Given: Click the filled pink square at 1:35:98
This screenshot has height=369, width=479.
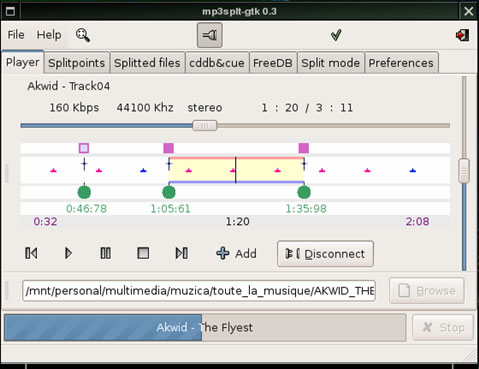Looking at the screenshot, I should (x=304, y=148).
